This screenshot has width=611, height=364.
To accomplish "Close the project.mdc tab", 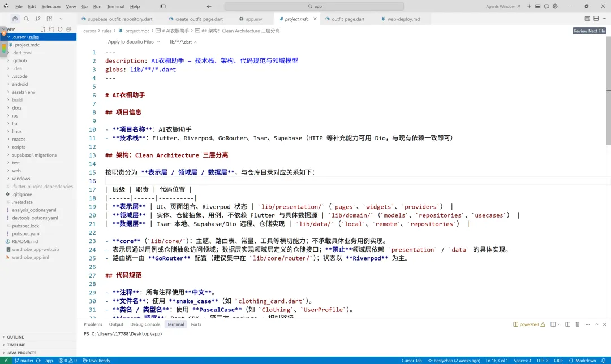I will 315,19.
